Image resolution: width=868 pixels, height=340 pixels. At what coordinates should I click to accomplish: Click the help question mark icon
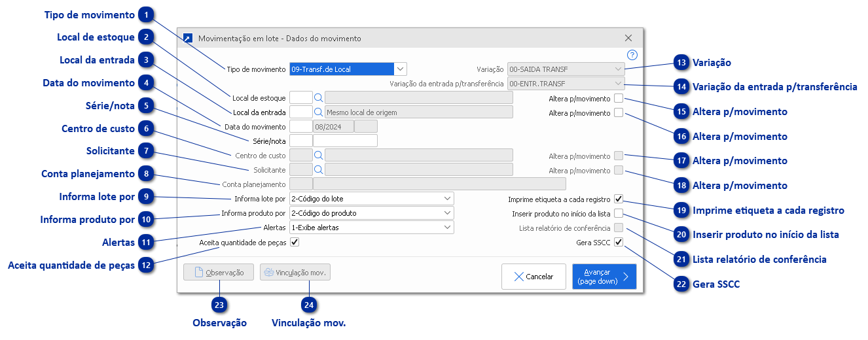coord(632,55)
